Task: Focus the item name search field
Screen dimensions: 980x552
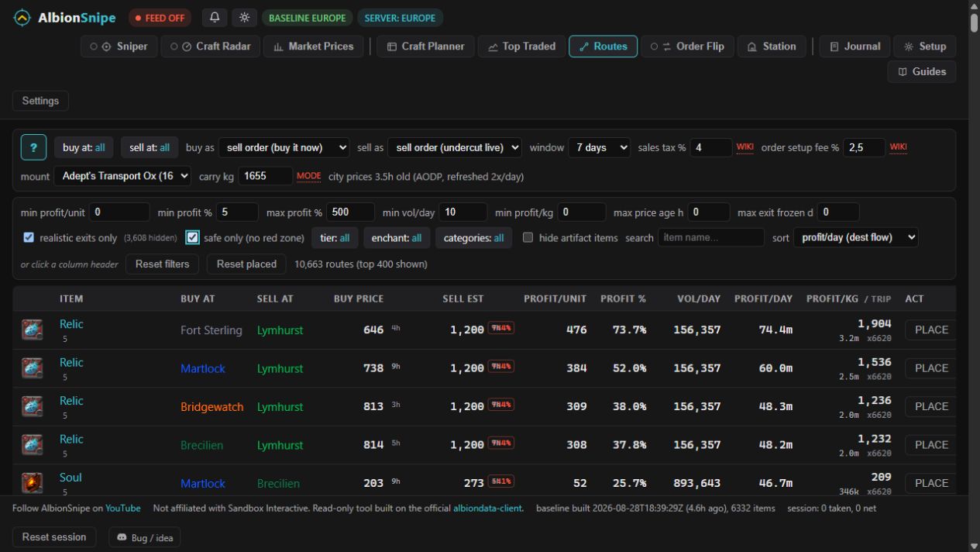Action: (x=711, y=237)
